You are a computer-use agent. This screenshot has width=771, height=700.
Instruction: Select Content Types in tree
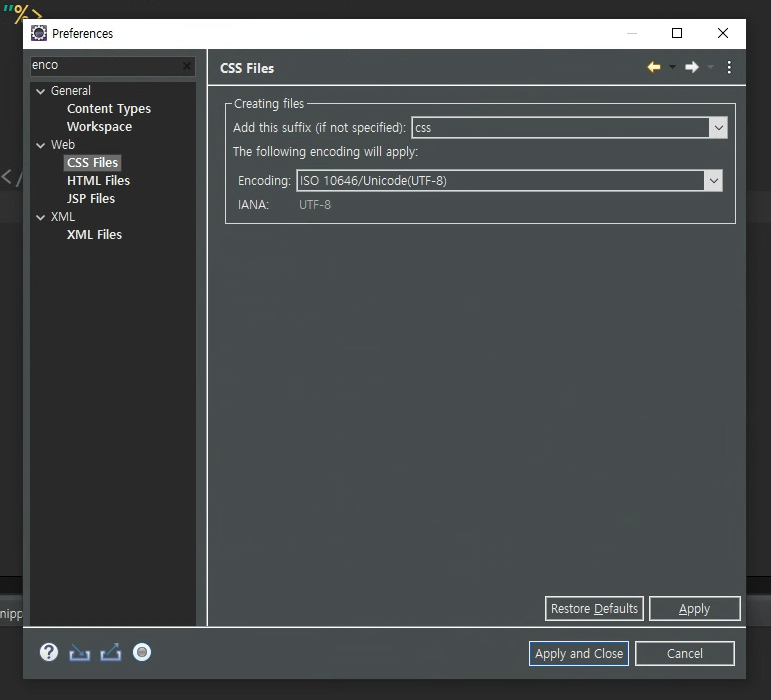click(109, 109)
